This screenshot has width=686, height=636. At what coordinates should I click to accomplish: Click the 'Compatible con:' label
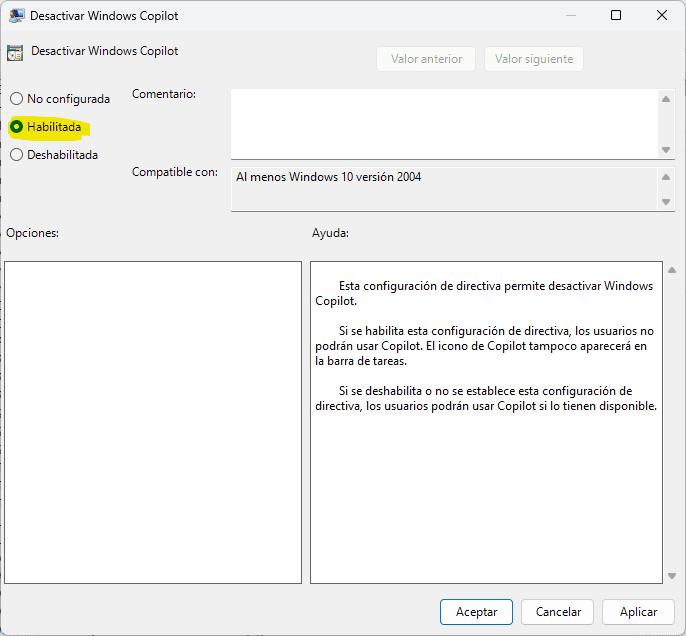point(175,172)
